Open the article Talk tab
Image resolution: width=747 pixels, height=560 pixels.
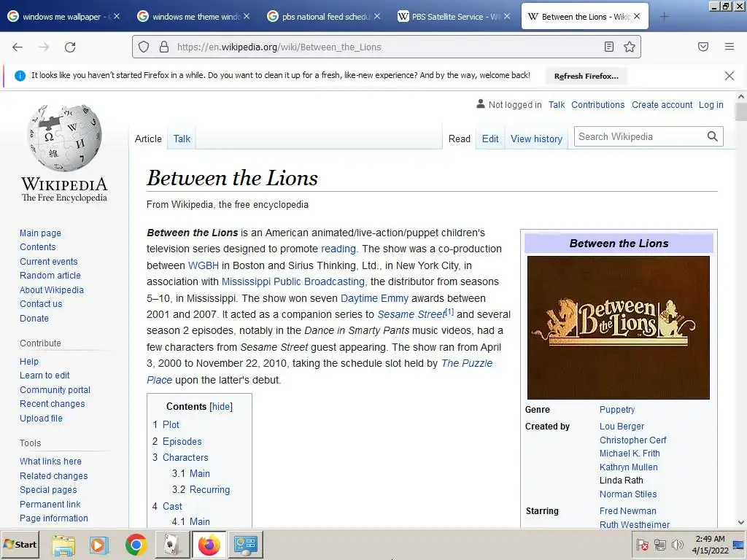[x=182, y=139]
